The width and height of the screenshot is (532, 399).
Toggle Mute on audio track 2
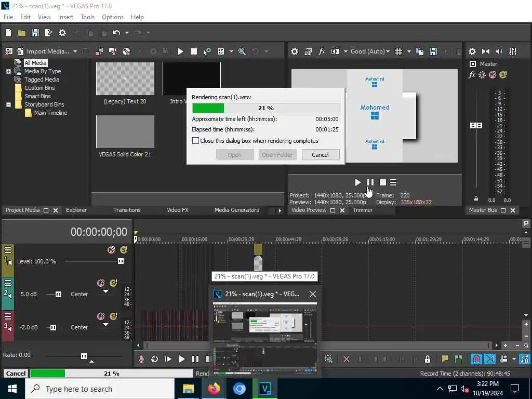click(x=101, y=283)
